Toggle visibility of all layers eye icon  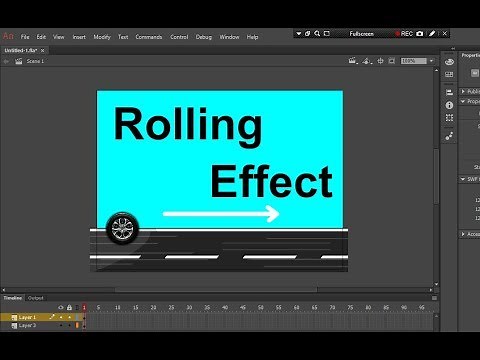pyautogui.click(x=61, y=307)
